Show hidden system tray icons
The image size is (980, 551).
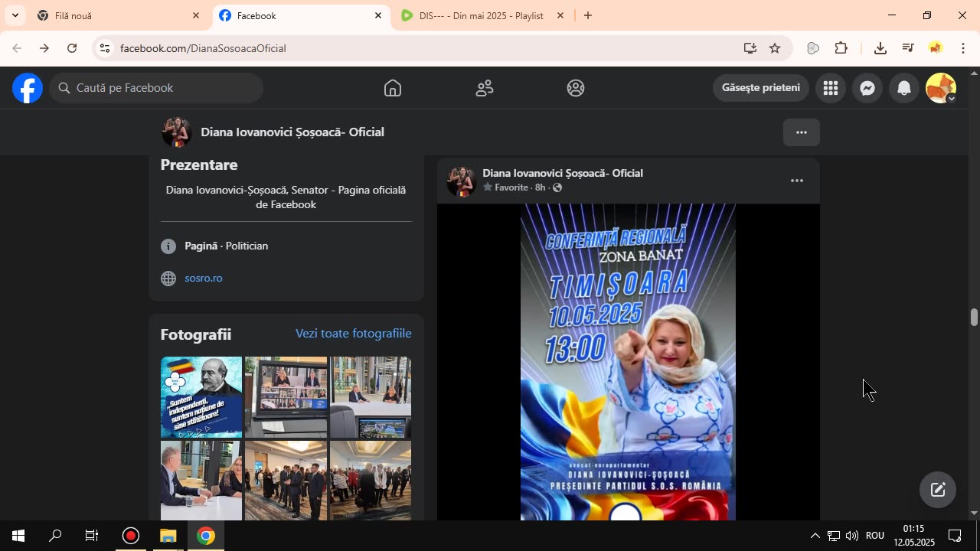(x=815, y=536)
